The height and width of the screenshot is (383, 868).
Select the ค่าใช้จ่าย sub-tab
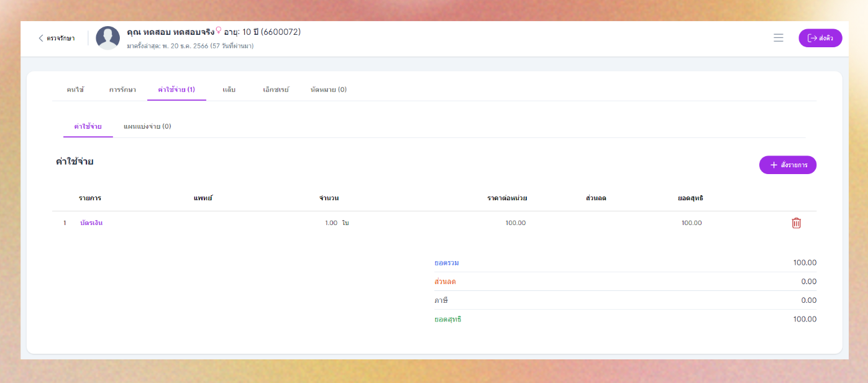coord(88,126)
